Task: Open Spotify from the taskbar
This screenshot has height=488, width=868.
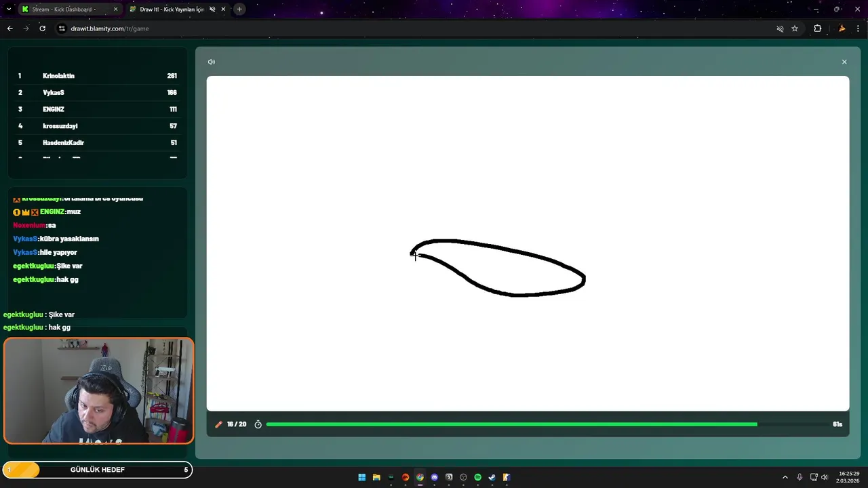Action: pos(477,477)
